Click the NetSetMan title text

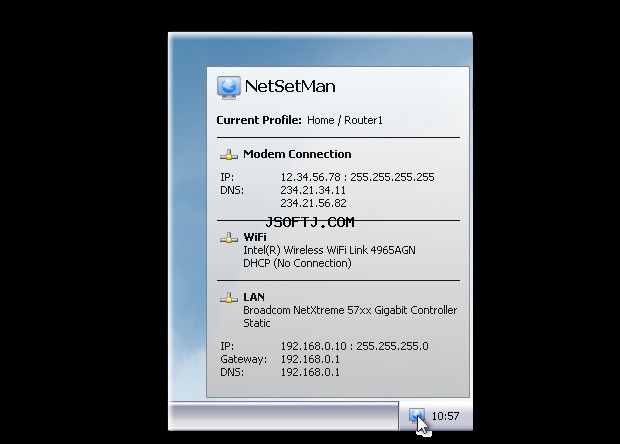(x=290, y=86)
